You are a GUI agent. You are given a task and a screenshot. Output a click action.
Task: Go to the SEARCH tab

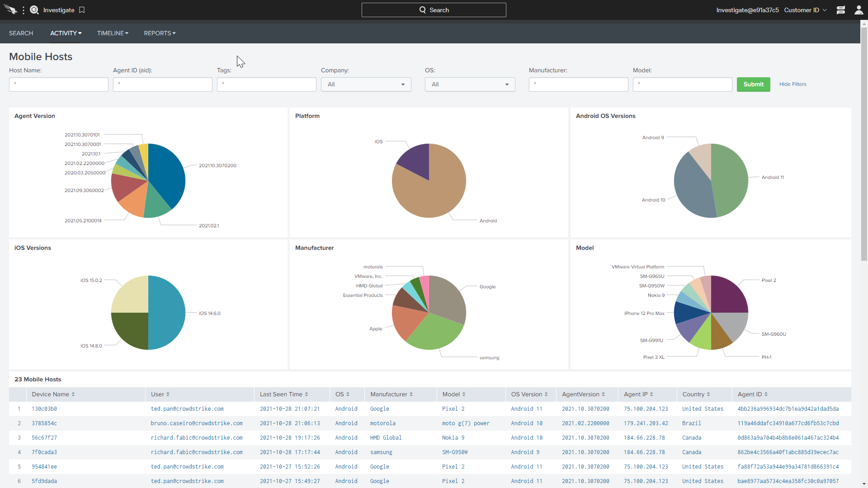(21, 33)
